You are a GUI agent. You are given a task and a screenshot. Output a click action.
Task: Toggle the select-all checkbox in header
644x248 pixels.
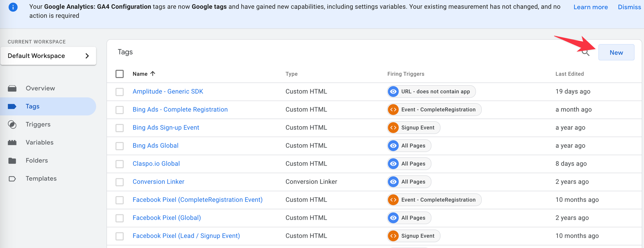tap(119, 74)
